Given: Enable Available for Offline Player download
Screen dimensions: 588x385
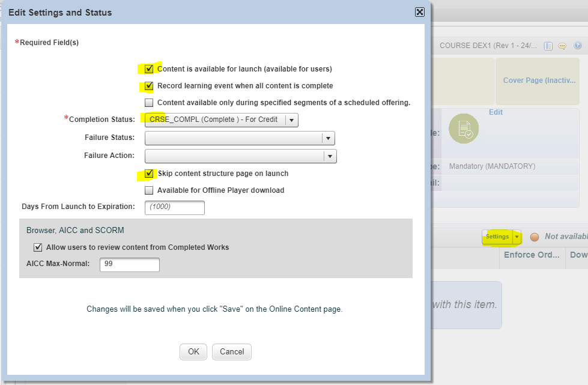Looking at the screenshot, I should click(149, 190).
